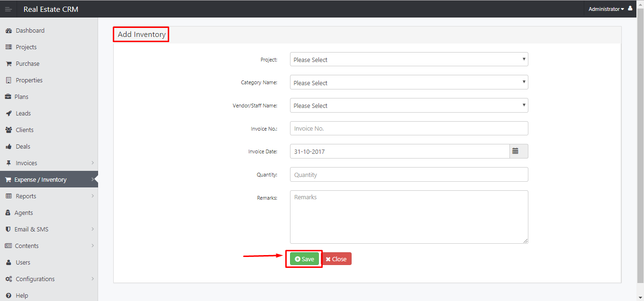Open the Clients menu item
The width and height of the screenshot is (644, 301).
49,130
